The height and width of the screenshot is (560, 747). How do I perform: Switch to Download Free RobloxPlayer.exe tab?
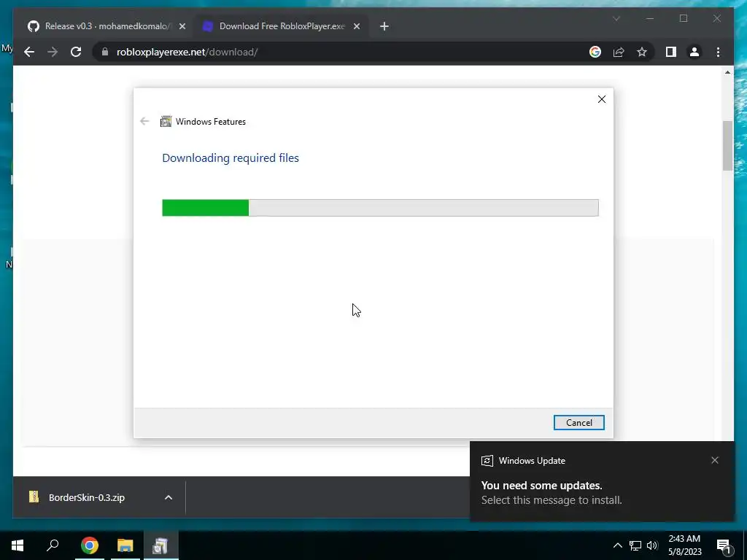tap(281, 26)
